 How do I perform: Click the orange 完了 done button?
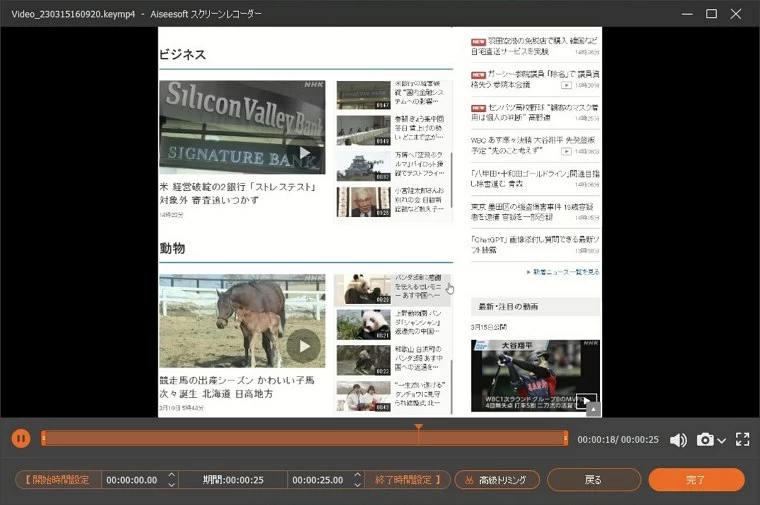coord(696,480)
